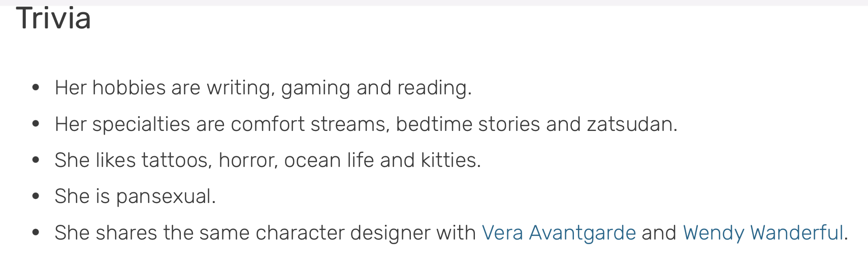Click the bullet point before 'Her specialties'
Screen dimensions: 868x270
click(x=36, y=124)
